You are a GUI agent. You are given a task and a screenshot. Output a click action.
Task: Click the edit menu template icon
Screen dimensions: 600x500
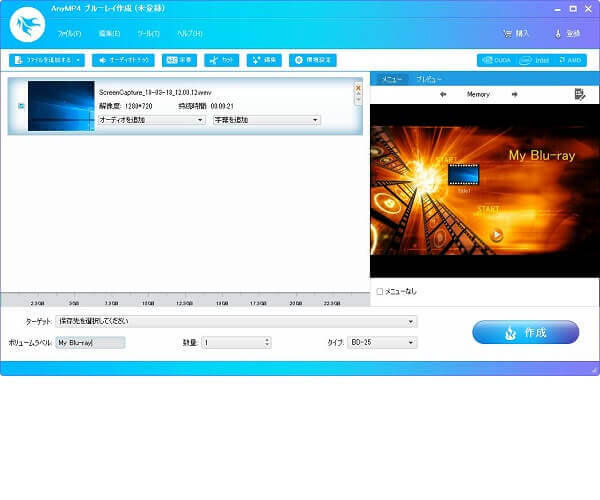click(580, 94)
